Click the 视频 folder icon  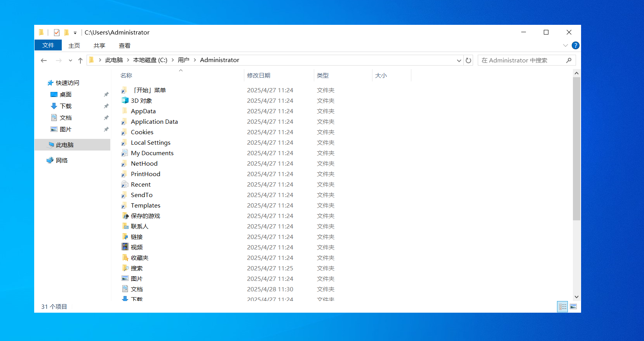pyautogui.click(x=125, y=247)
